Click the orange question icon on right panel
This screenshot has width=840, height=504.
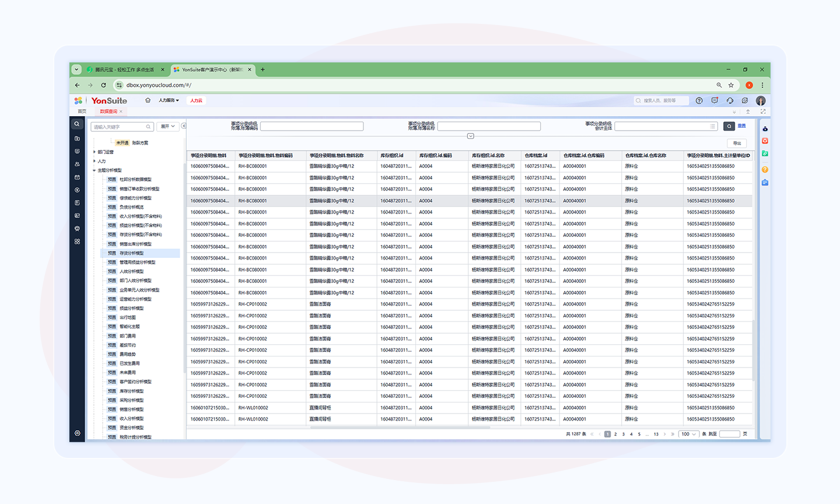coord(765,170)
